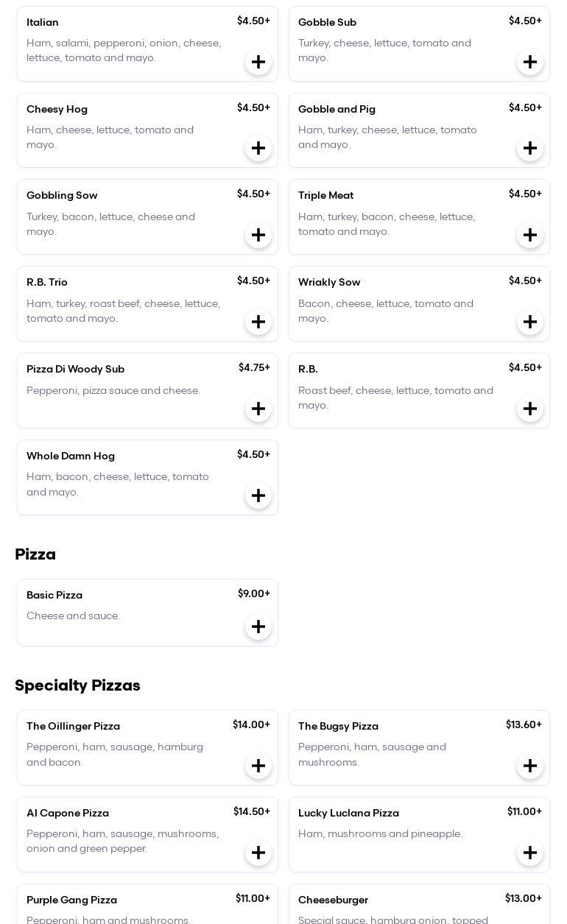Click plus icon on Lucky Luclana Pizza
Image resolution: width=567 pixels, height=924 pixels.
[x=530, y=853]
